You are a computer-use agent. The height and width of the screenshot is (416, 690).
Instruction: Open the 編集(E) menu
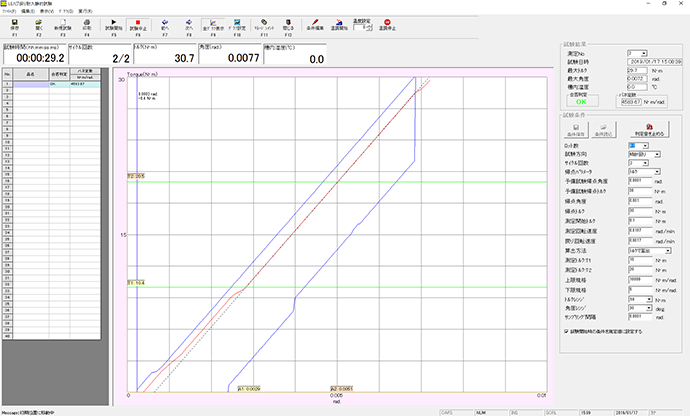tap(28, 11)
